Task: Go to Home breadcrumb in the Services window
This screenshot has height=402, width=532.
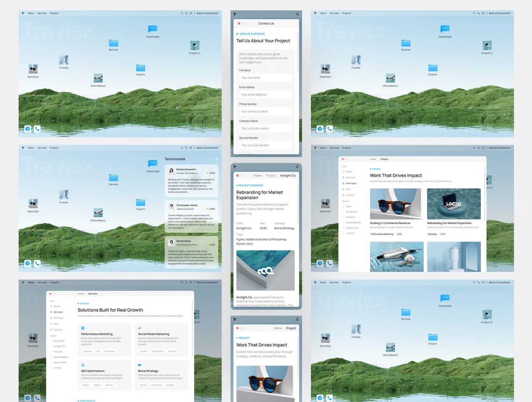Action: pos(81,294)
